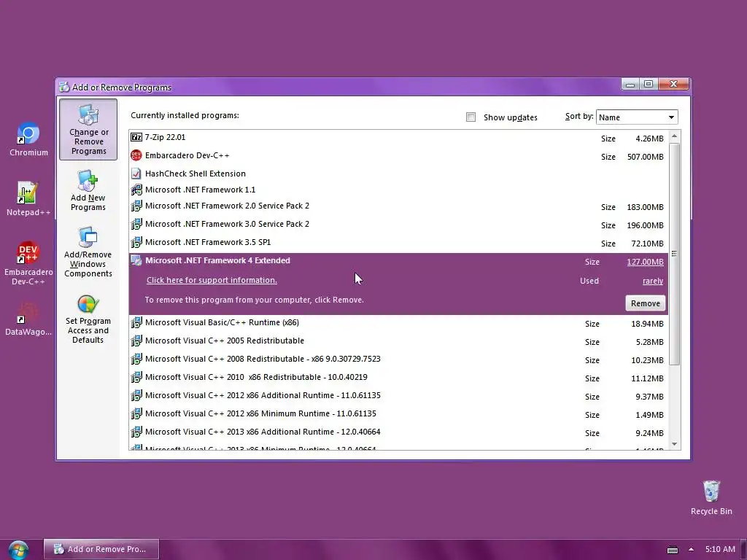
Task: Select Microsoft .NET Framework 1.1 entry
Action: (200, 190)
